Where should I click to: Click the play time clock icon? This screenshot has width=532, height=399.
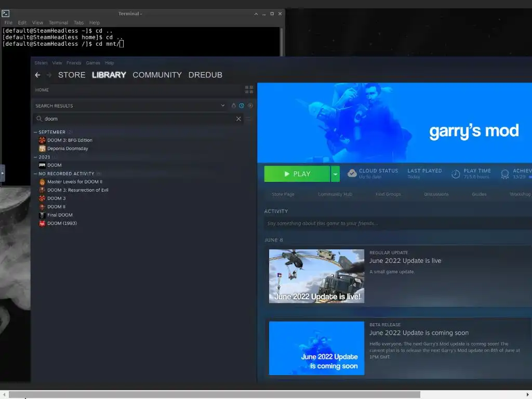point(456,174)
